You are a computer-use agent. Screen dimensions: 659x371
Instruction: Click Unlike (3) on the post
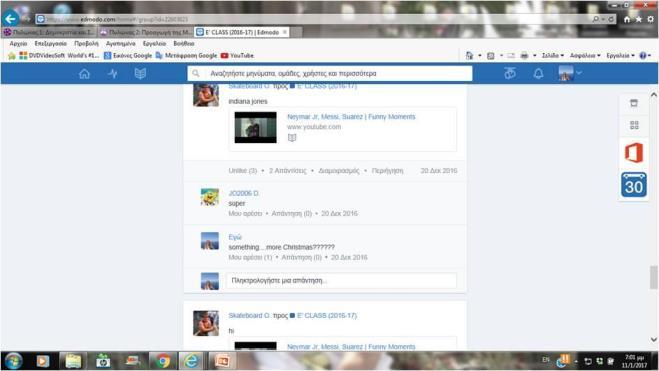point(243,171)
